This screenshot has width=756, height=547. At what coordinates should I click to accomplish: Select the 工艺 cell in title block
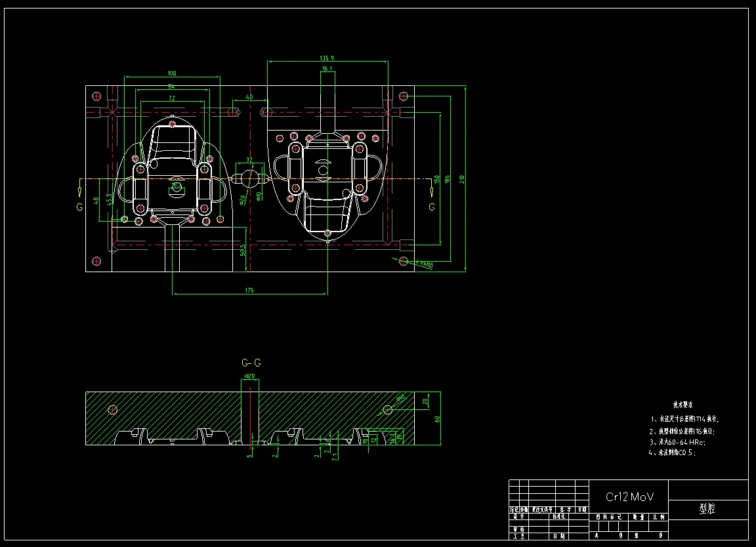point(519,536)
